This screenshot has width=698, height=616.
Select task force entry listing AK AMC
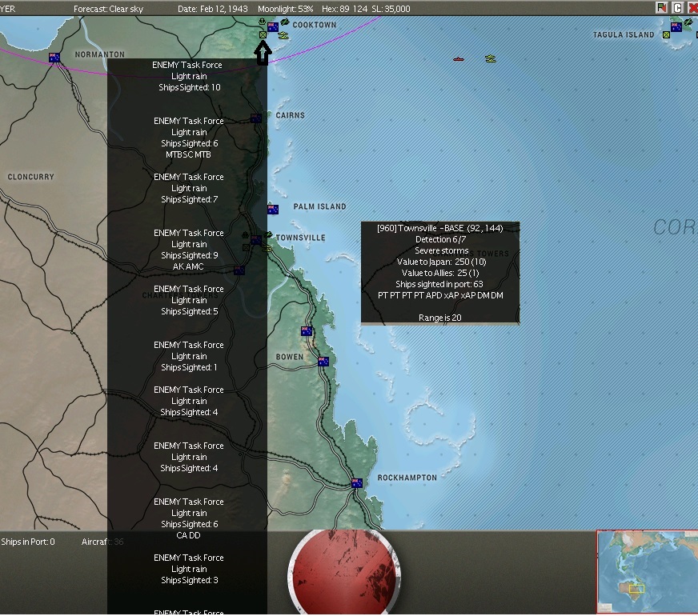187,250
